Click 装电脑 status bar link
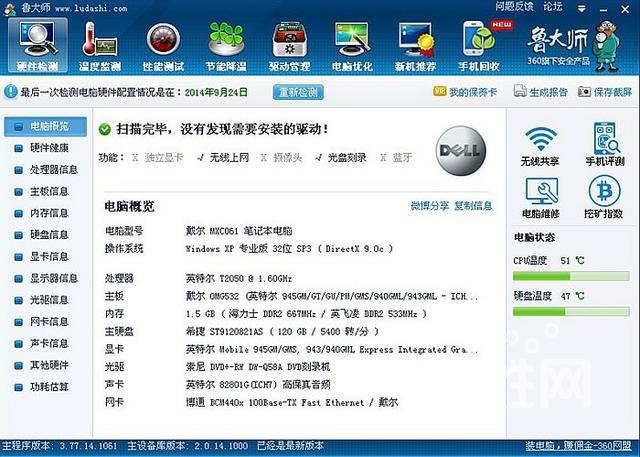Image resolution: width=640 pixels, height=457 pixels. click(578, 446)
